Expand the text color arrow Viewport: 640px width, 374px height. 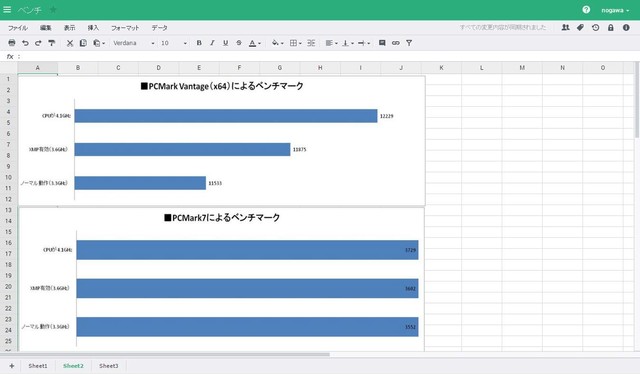[259, 43]
